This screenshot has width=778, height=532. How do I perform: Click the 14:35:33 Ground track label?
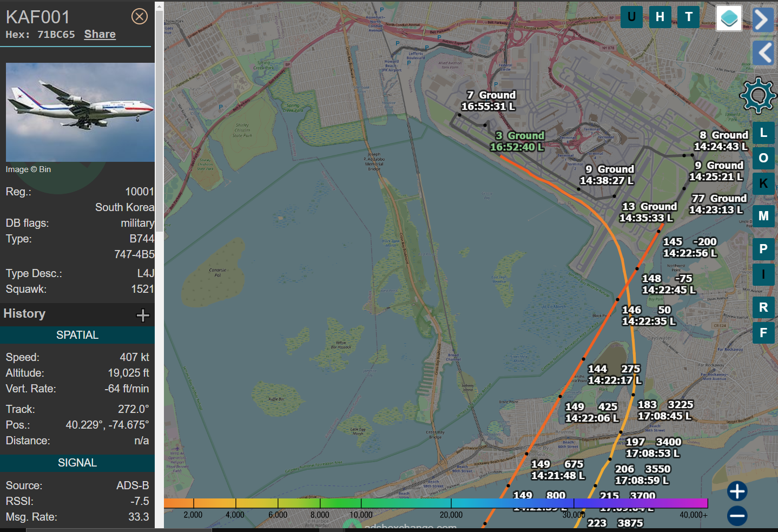[x=647, y=212]
